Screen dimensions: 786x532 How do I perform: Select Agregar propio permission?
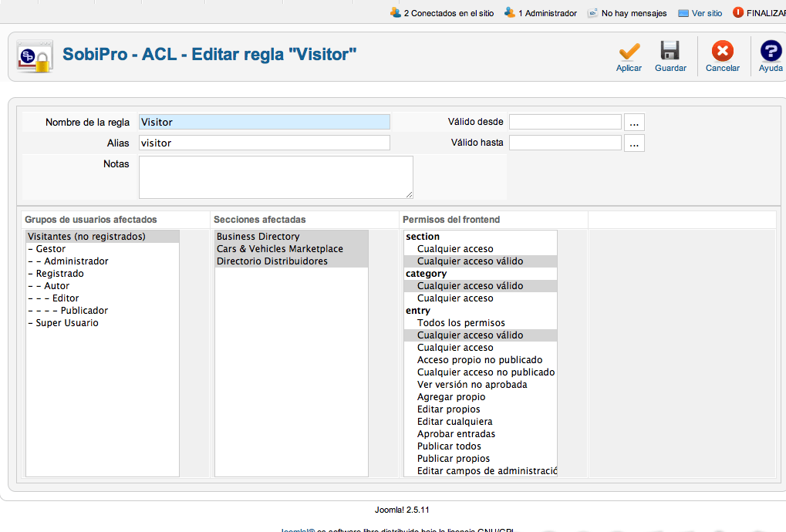[481, 397]
